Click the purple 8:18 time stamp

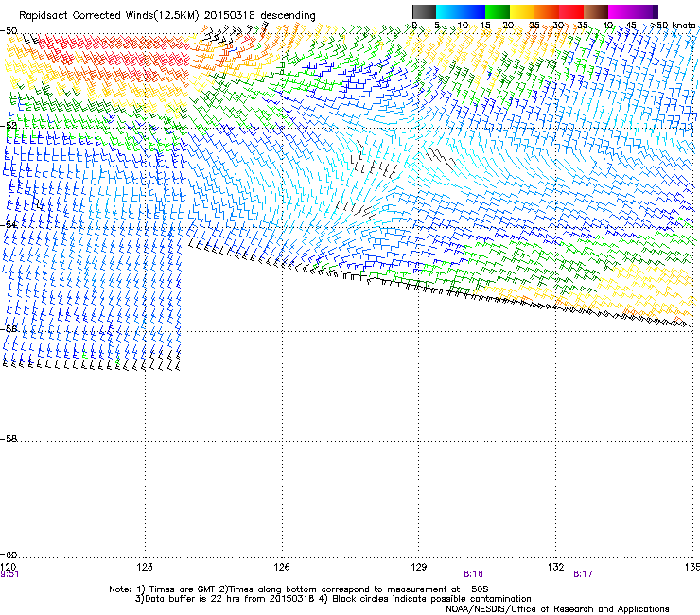click(473, 574)
